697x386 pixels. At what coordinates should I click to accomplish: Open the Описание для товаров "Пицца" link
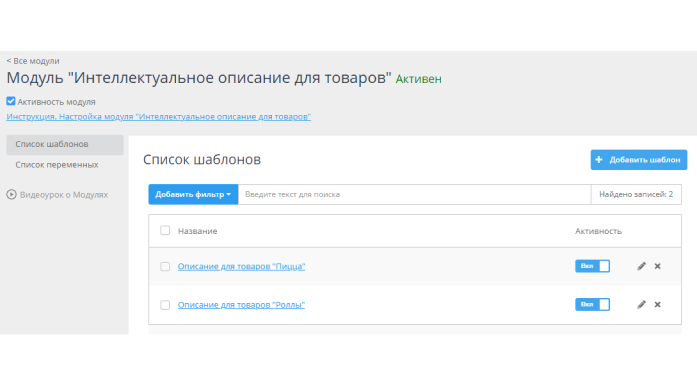pos(241,266)
